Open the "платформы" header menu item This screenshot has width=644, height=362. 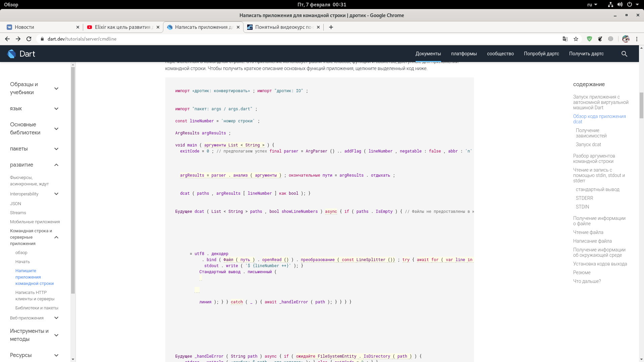tap(464, 54)
